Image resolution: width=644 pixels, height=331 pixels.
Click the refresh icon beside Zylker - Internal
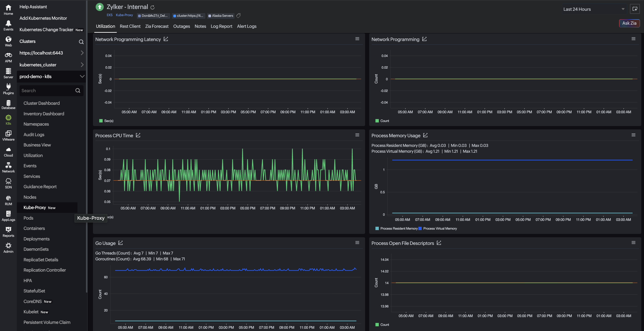(x=152, y=7)
